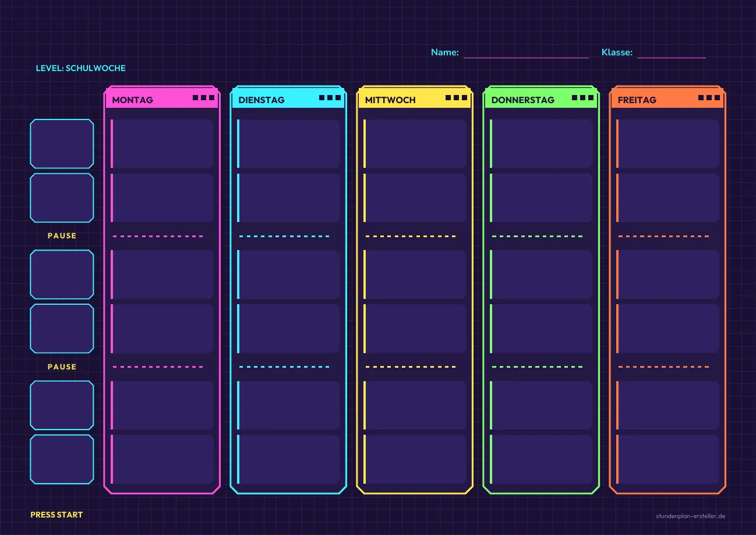Screen dimensions: 756x535
Task: Select the DONNERSTAG column title
Action: point(522,100)
